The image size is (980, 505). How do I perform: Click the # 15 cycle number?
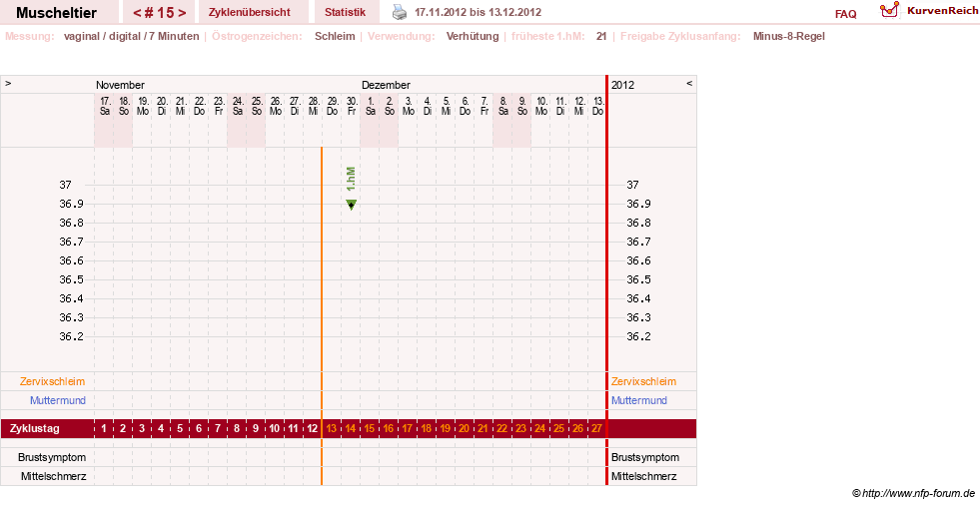(x=160, y=13)
